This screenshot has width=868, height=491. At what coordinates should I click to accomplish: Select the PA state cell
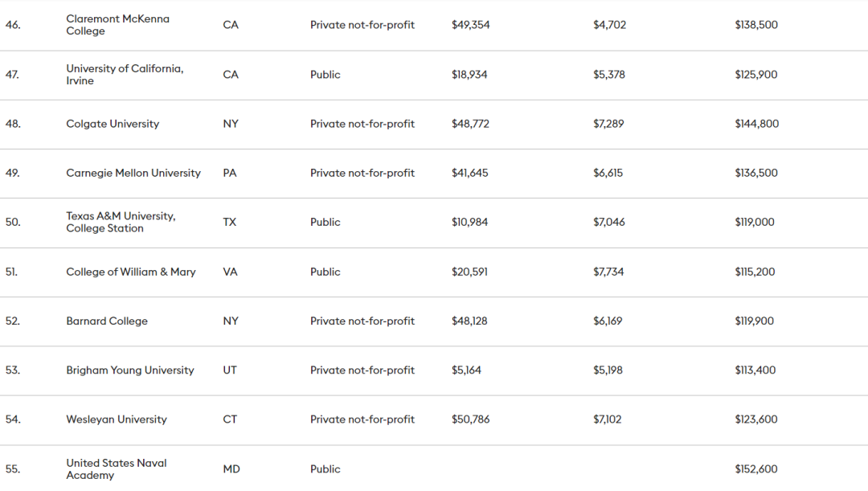click(x=230, y=173)
